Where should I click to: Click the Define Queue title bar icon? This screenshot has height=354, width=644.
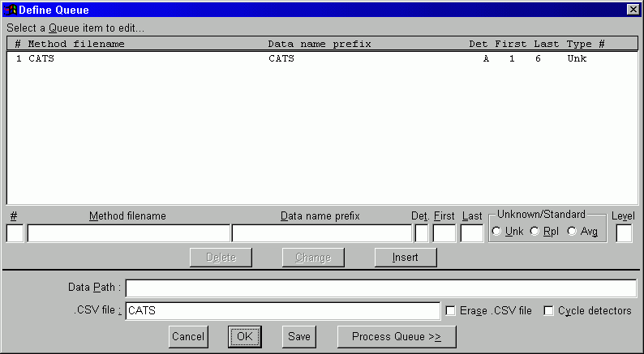9,10
